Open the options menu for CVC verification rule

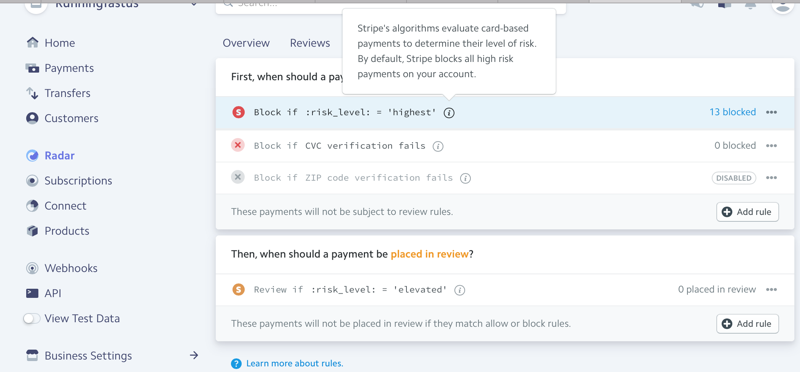[771, 145]
